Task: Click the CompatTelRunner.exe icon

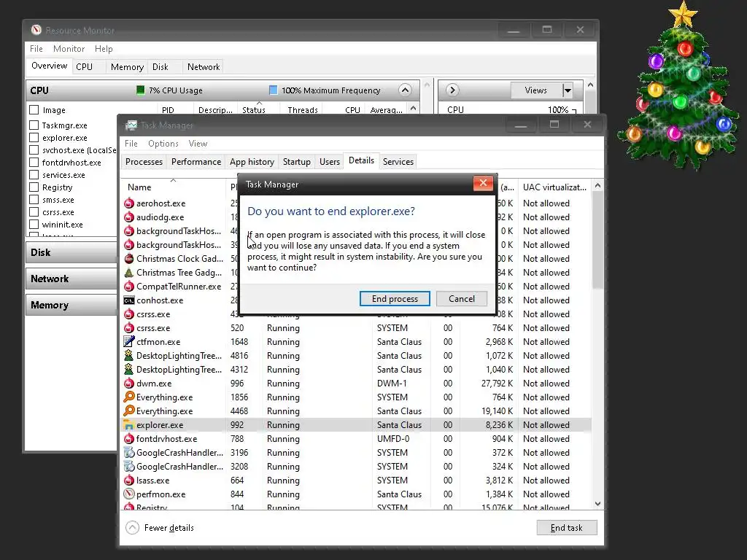Action: 128,286
